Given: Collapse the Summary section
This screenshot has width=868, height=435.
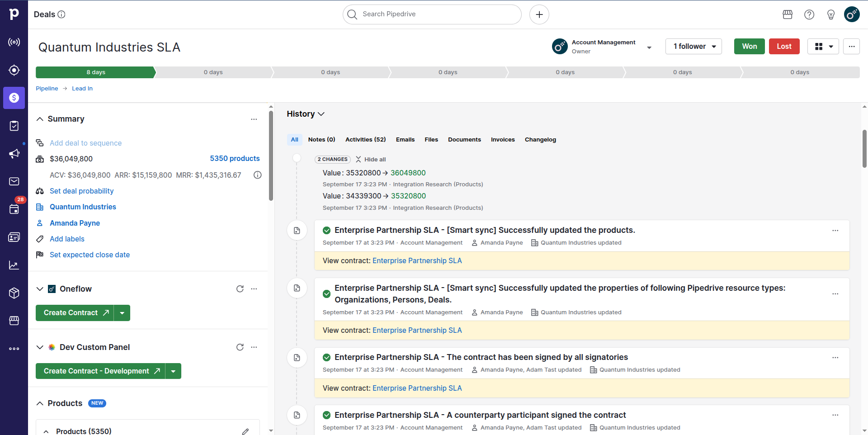Looking at the screenshot, I should 40,119.
